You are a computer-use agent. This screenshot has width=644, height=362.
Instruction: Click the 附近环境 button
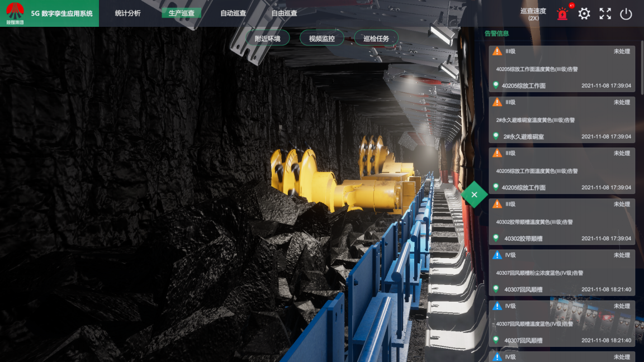[x=267, y=39]
